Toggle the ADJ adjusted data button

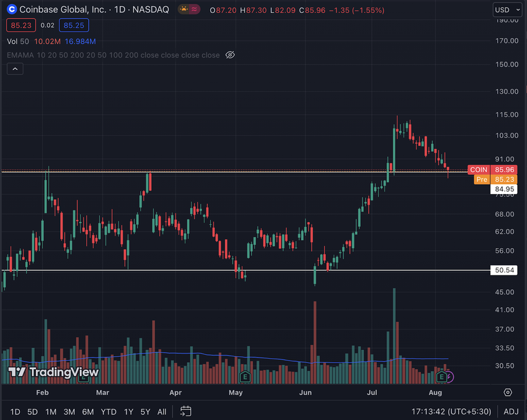(511, 411)
